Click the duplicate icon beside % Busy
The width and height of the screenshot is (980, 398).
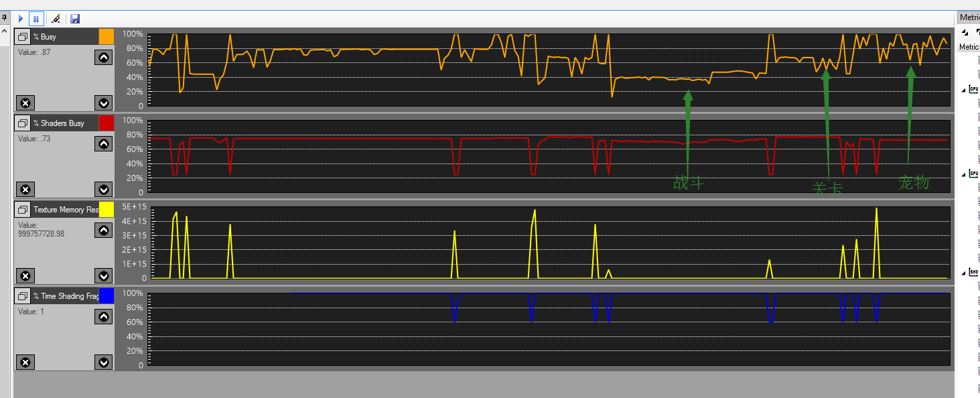coord(22,36)
